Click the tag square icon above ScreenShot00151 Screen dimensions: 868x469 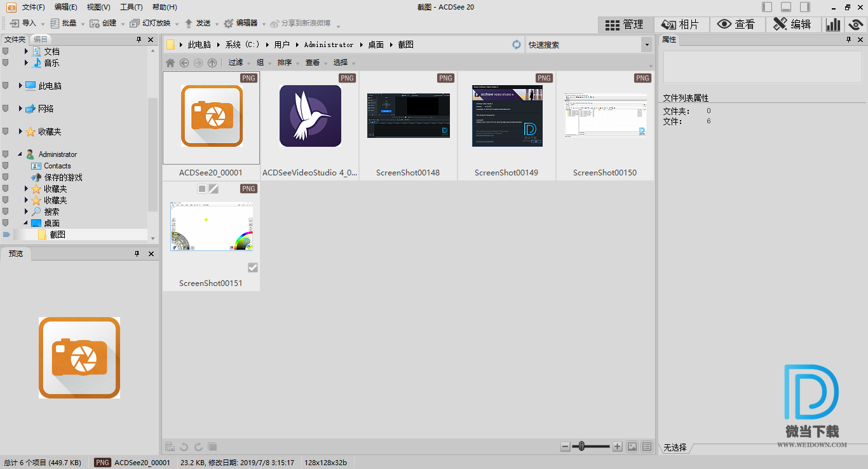tap(202, 189)
